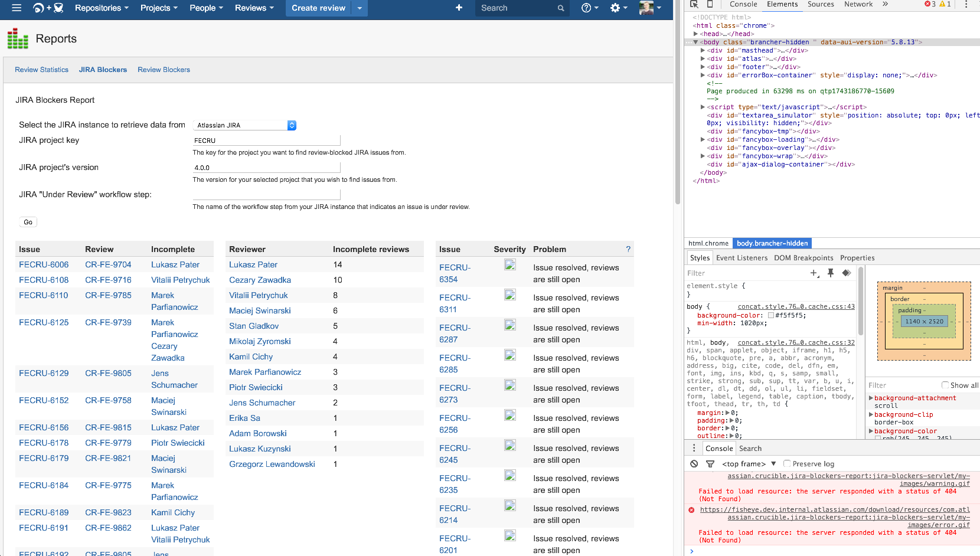
Task: Toggle the device mode icon in DevTools
Action: 710,4
